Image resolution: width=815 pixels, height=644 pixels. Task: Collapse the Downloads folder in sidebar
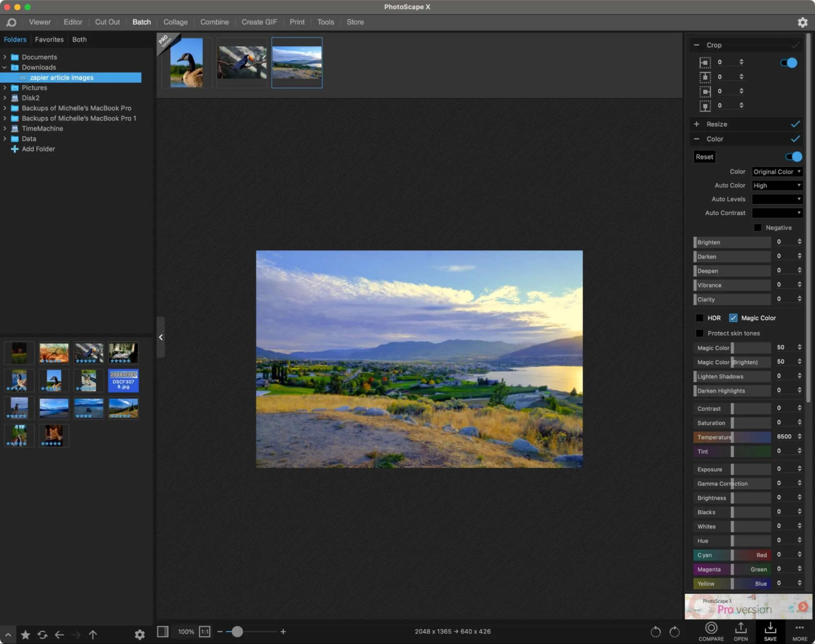point(4,67)
